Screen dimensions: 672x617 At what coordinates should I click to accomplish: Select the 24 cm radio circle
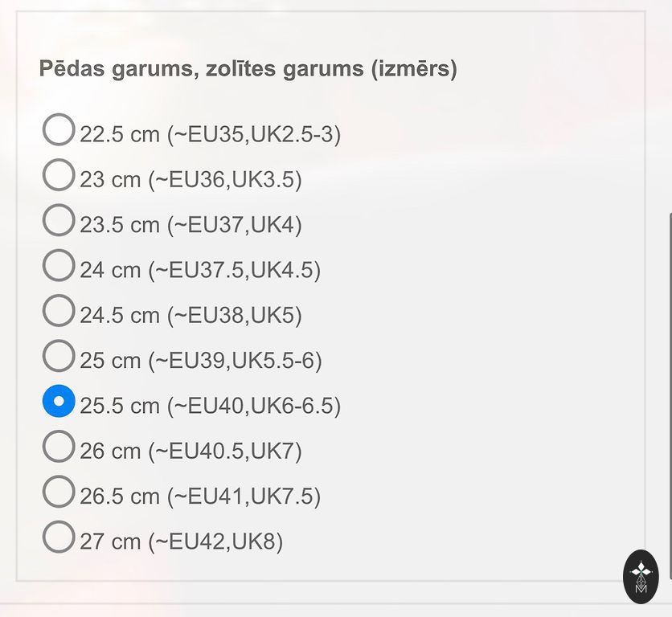[59, 264]
